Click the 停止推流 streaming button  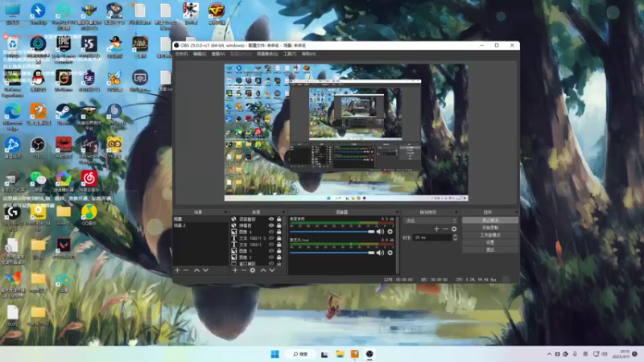tap(490, 220)
